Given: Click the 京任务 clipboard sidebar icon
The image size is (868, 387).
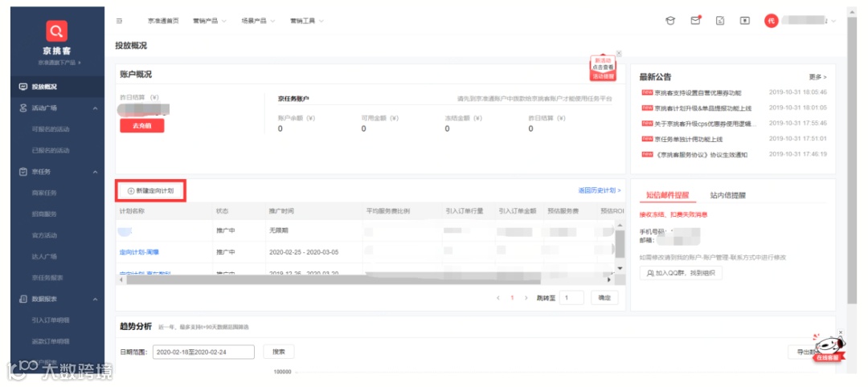Looking at the screenshot, I should pos(23,172).
